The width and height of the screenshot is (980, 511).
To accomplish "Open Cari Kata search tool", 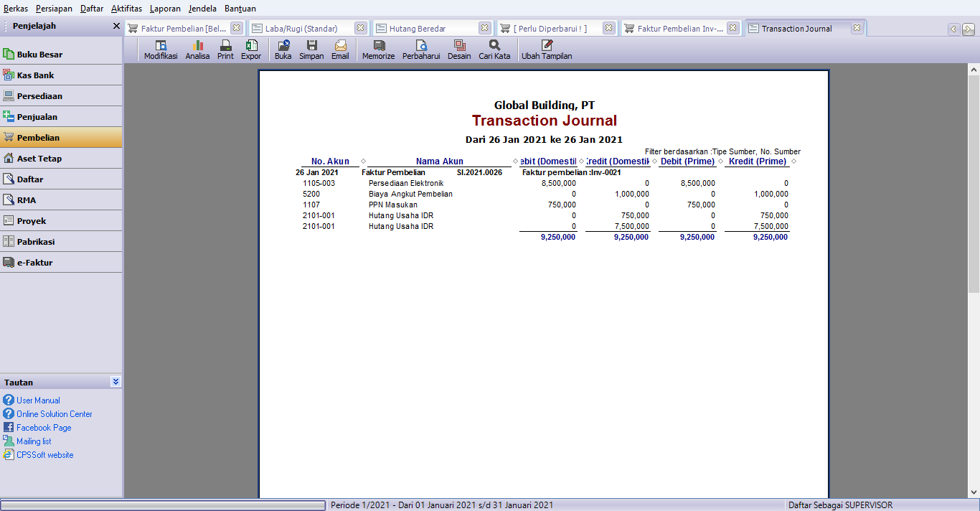I will [494, 50].
